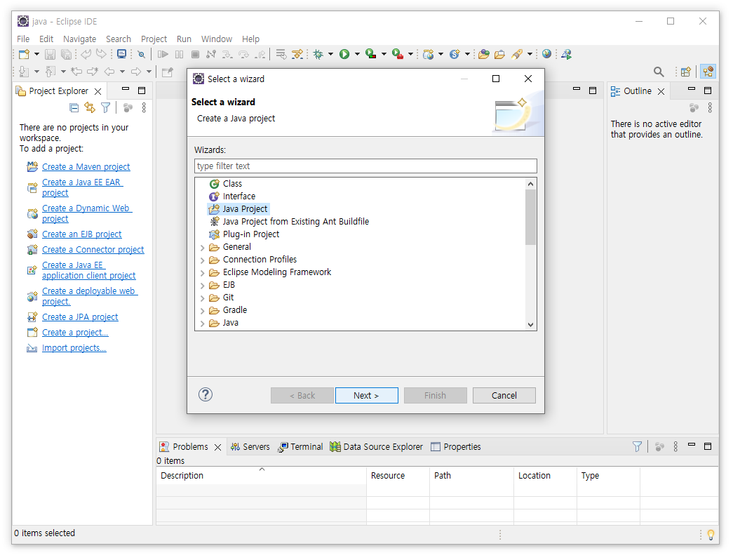This screenshot has height=560, width=733.
Task: Toggle Link with Editor in Project Explorer
Action: [90, 108]
